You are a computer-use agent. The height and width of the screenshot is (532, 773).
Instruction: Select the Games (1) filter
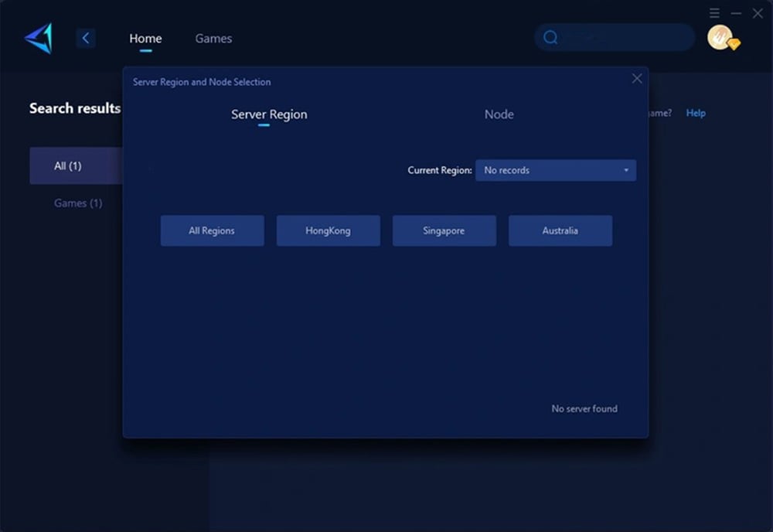[78, 203]
